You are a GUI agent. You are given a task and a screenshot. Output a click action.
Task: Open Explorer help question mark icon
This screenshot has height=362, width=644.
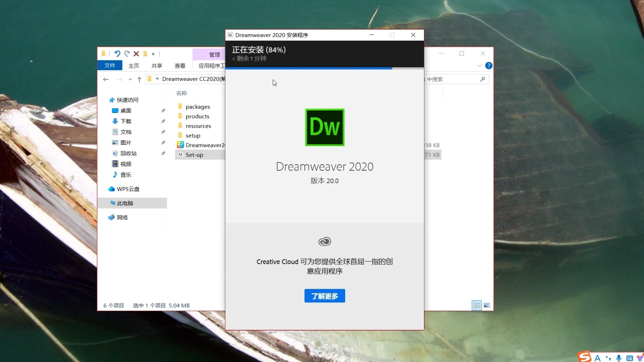point(489,66)
